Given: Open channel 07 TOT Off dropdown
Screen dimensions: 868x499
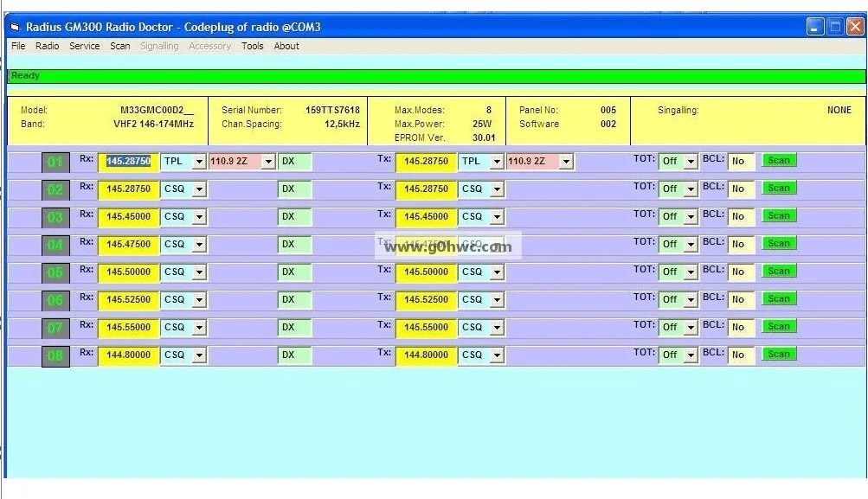Looking at the screenshot, I should (691, 328).
